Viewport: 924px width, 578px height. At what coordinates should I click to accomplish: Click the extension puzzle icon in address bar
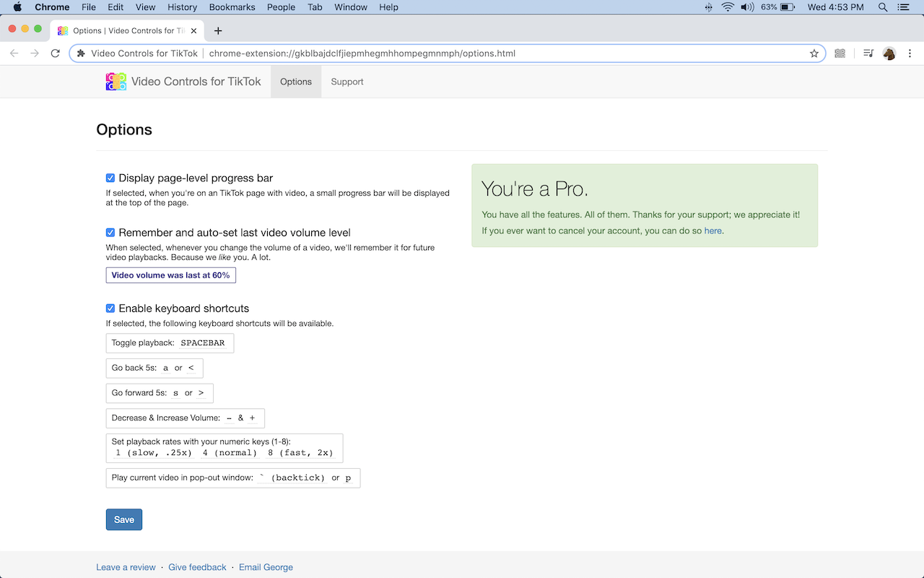(x=81, y=53)
